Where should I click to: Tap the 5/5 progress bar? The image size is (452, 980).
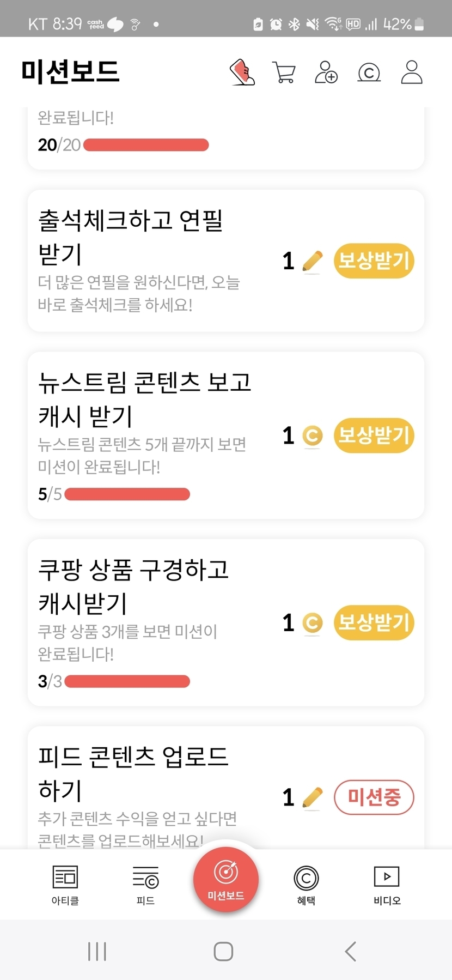click(127, 494)
